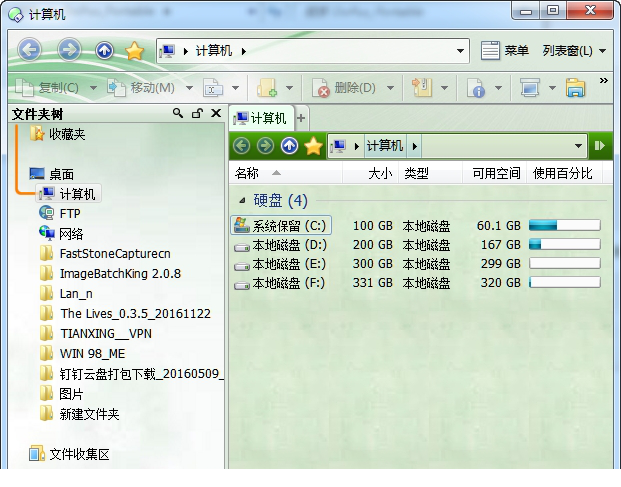Click the save folder toolbar icon
The width and height of the screenshot is (621, 487).
pyautogui.click(x=575, y=88)
